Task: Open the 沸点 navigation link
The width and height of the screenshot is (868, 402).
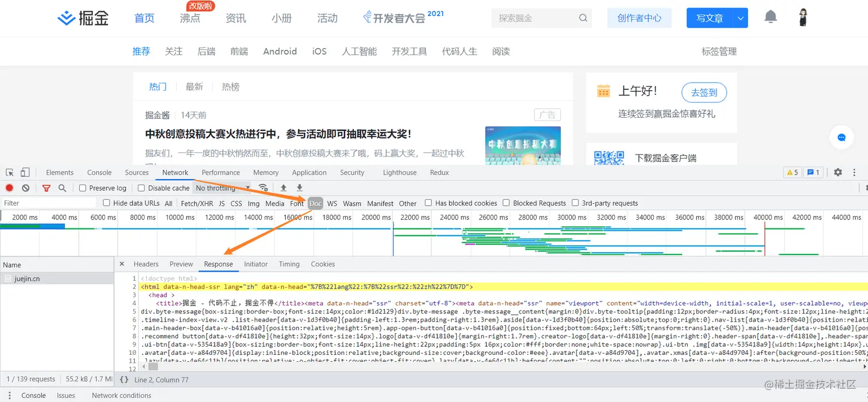Action: [x=190, y=18]
